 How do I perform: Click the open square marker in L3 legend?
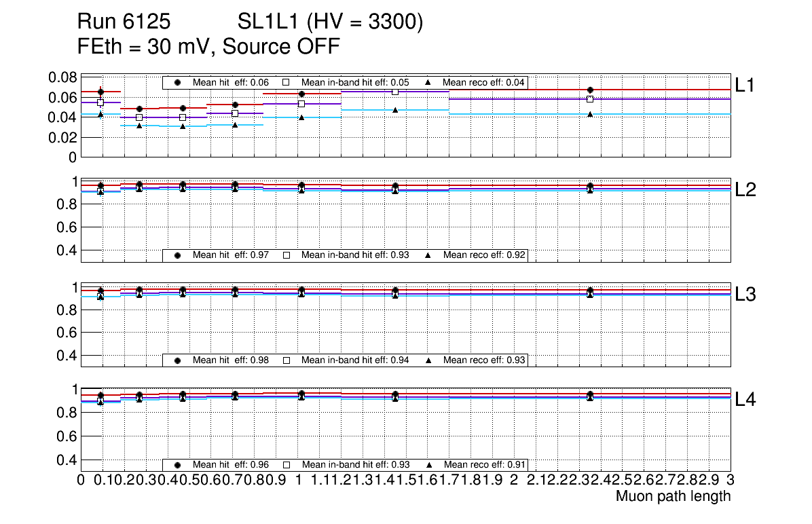(287, 360)
